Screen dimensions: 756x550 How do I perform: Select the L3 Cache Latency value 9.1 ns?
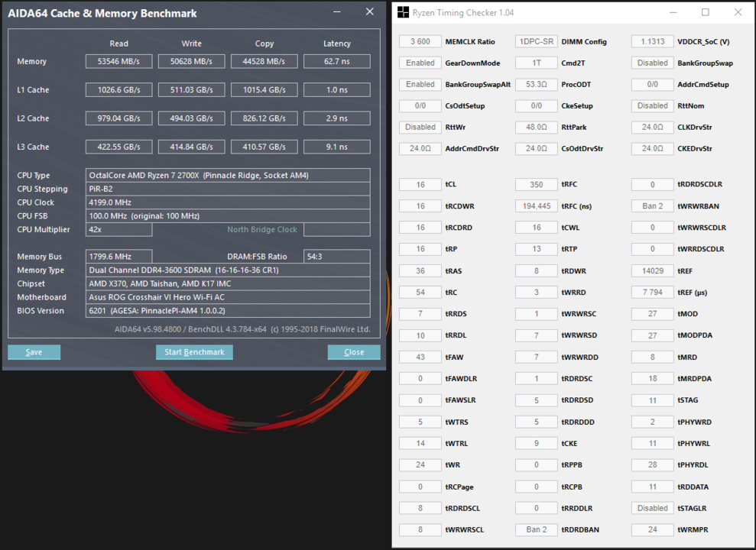[337, 147]
